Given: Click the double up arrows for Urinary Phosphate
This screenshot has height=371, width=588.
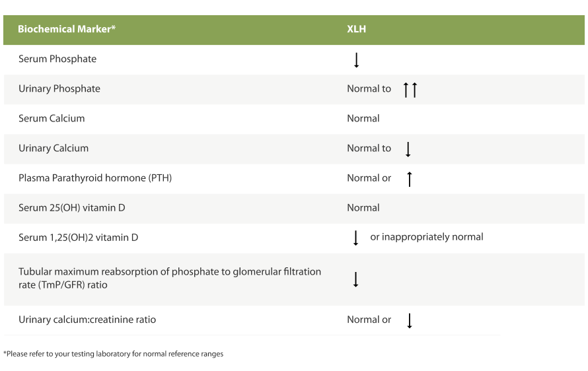Looking at the screenshot, I should 410,89.
